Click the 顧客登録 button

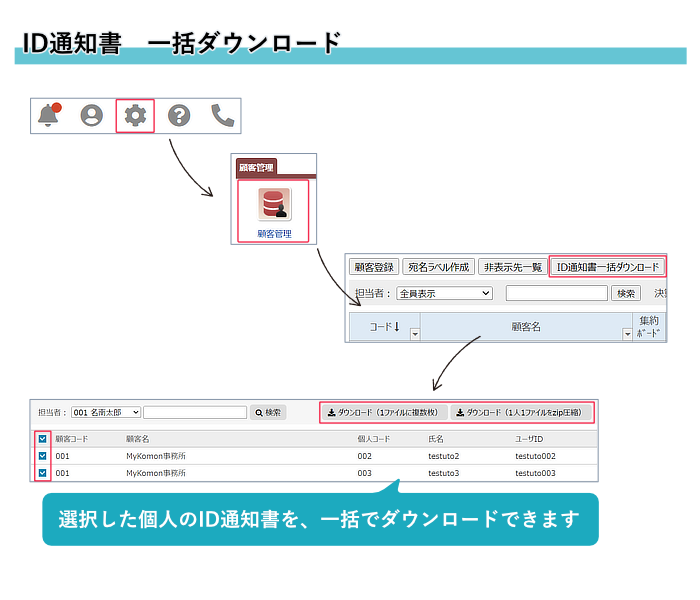coord(372,267)
